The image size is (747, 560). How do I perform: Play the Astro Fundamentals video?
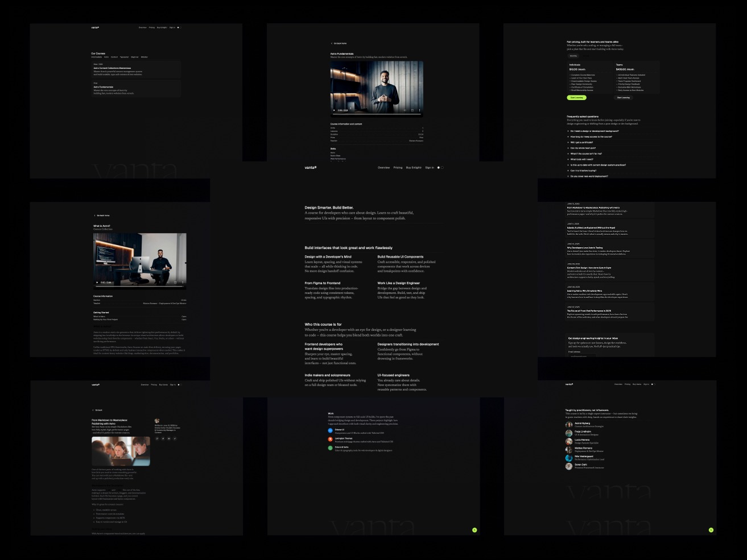334,110
